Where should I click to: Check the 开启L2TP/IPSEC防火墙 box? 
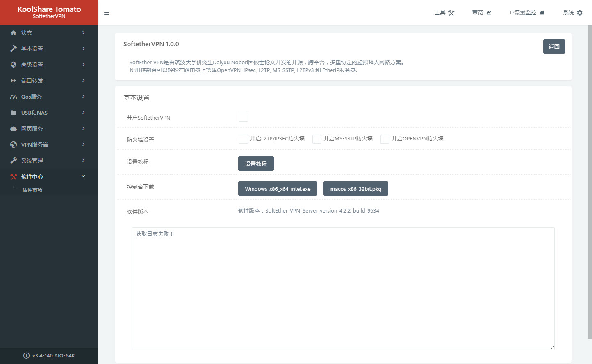tap(244, 139)
